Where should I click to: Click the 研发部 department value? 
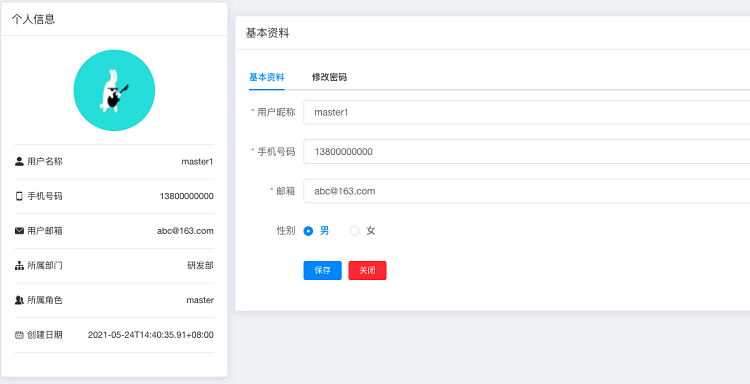(200, 265)
